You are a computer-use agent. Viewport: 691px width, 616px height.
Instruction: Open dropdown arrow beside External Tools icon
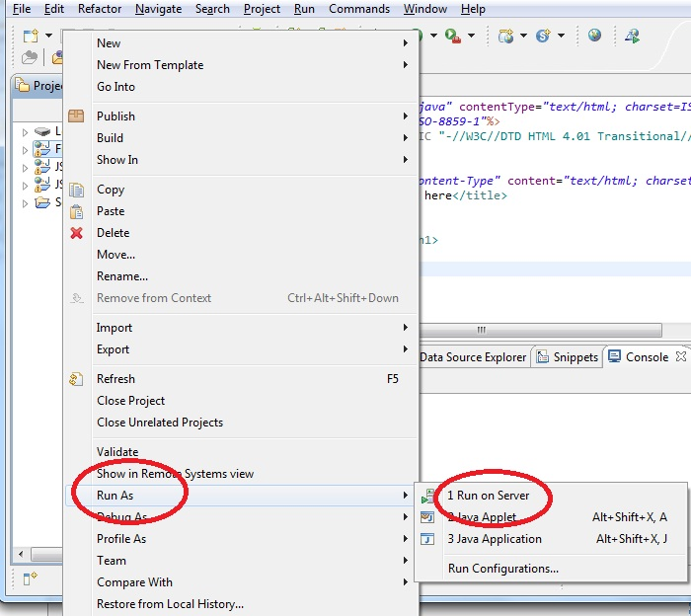click(471, 36)
